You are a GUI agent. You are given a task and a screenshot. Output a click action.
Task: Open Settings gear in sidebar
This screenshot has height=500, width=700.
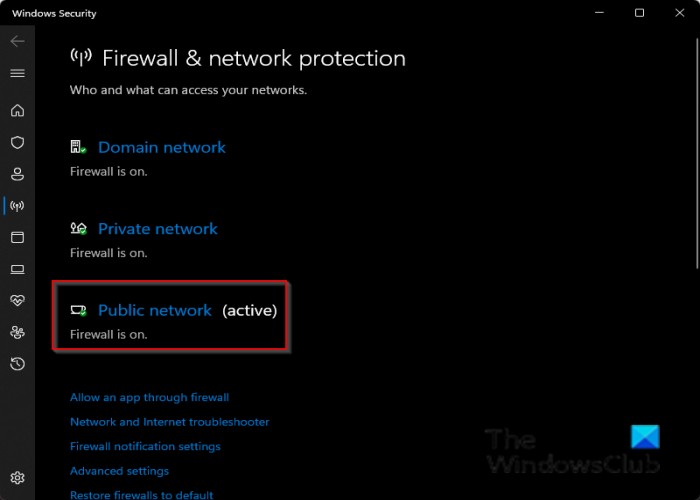click(x=17, y=478)
